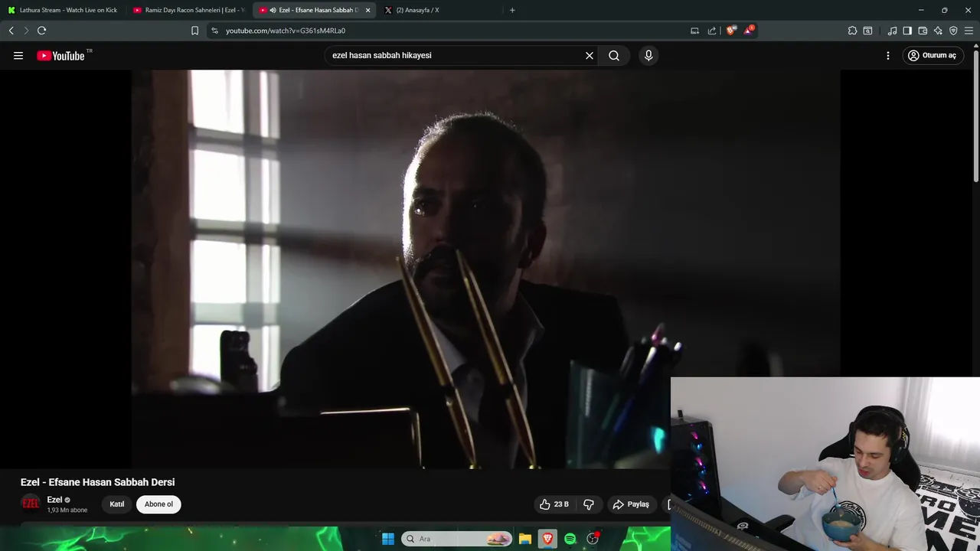Viewport: 980px width, 551px height.
Task: Subscribe with the Abone ol button
Action: [158, 504]
